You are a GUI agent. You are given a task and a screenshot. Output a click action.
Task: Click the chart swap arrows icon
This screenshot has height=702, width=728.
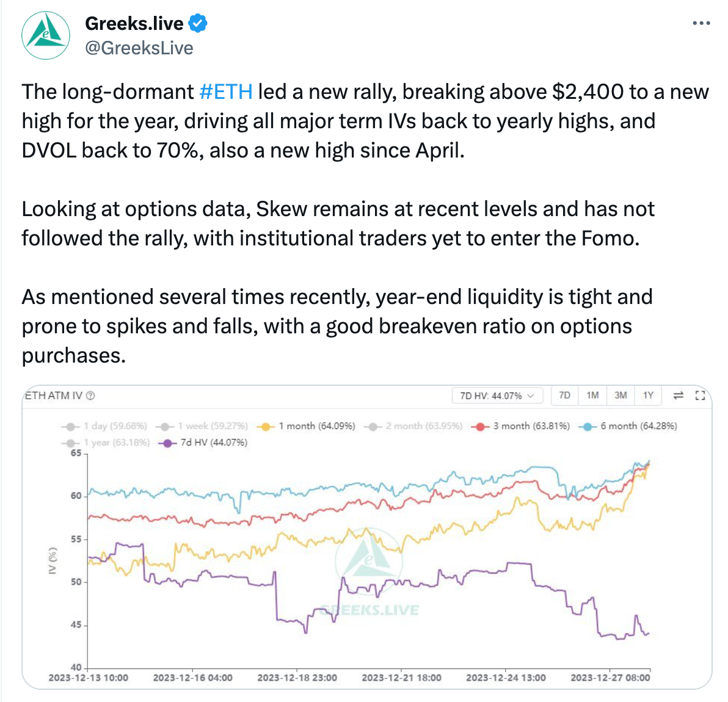679,396
